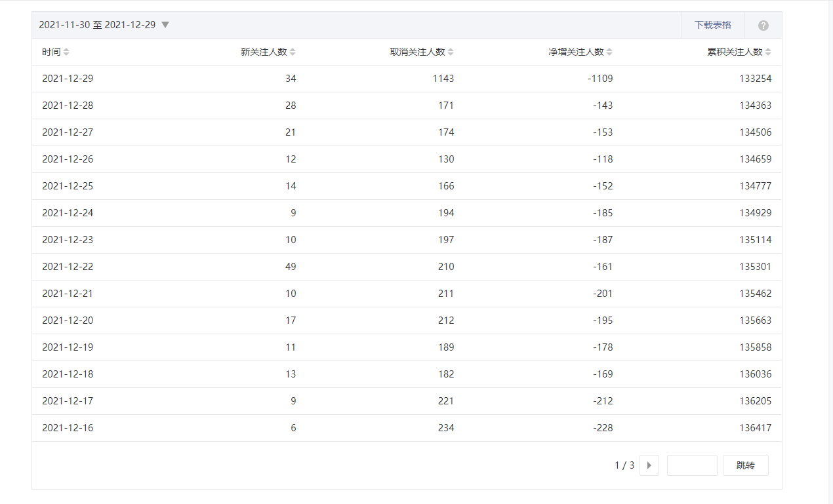Expand the date range dropdown triangle
The image size is (833, 504).
tap(165, 25)
